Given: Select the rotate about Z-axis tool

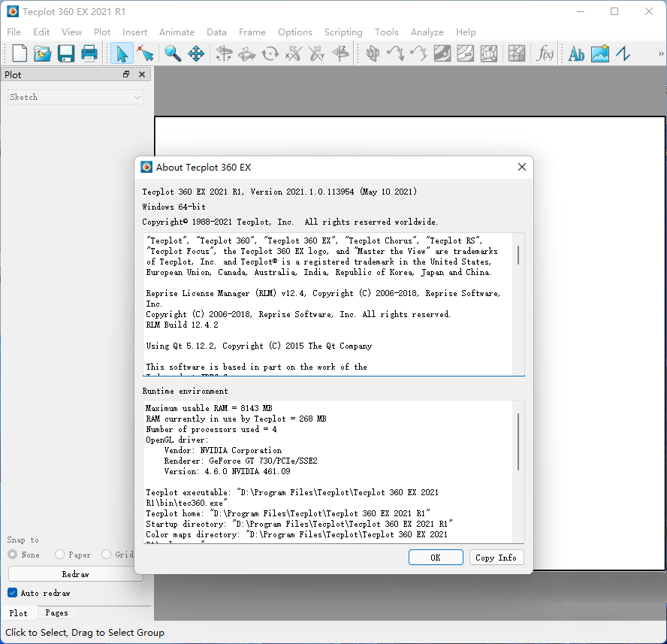Looking at the screenshot, I should tap(340, 53).
